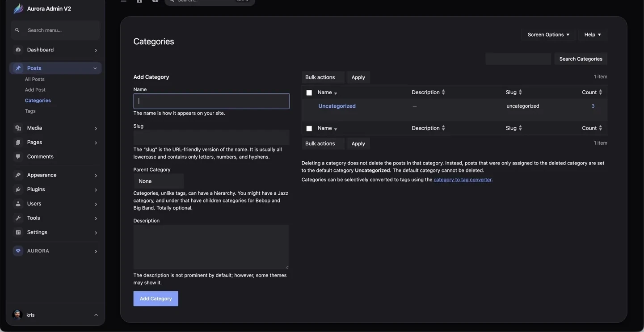Sort by Description using footer header arrows

(x=443, y=128)
